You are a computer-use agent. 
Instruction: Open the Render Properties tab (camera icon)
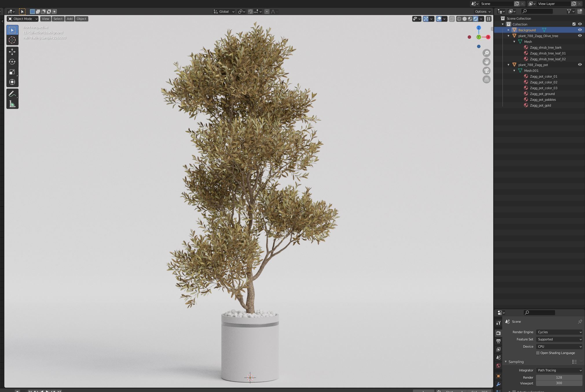click(498, 333)
